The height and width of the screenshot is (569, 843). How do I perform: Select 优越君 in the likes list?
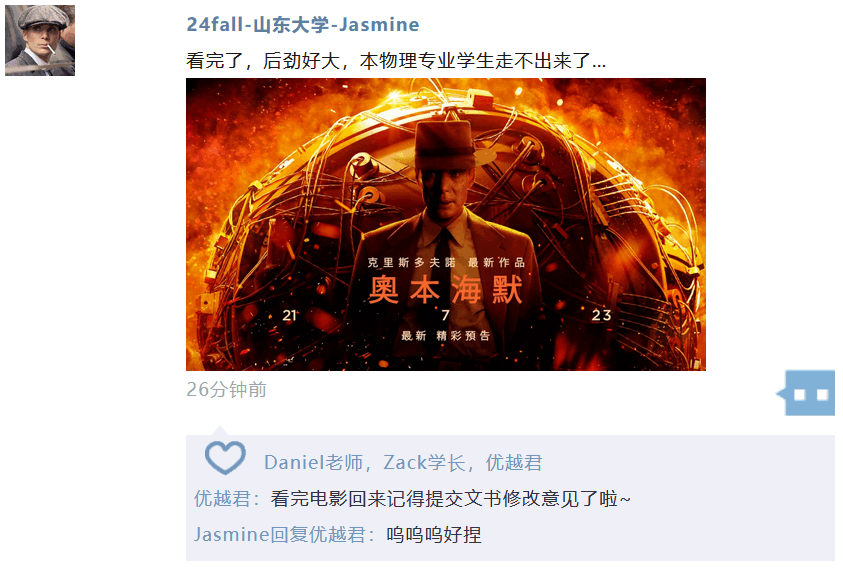click(514, 463)
